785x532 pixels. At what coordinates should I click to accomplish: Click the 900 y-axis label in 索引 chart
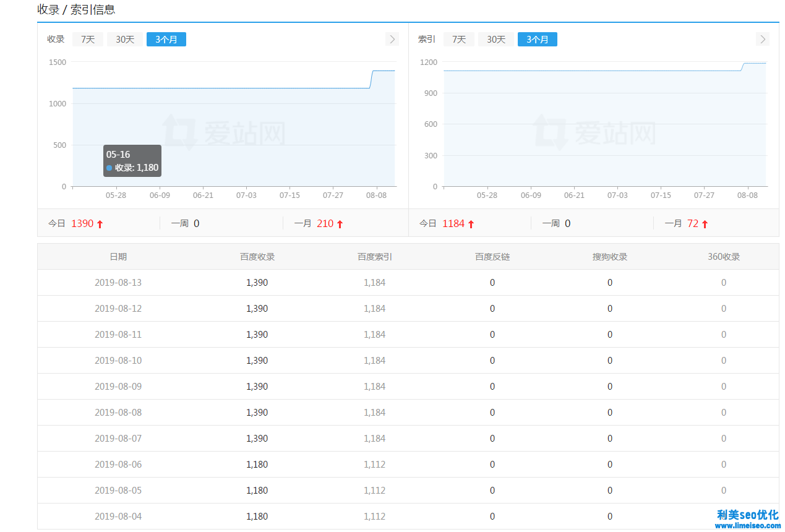[431, 93]
